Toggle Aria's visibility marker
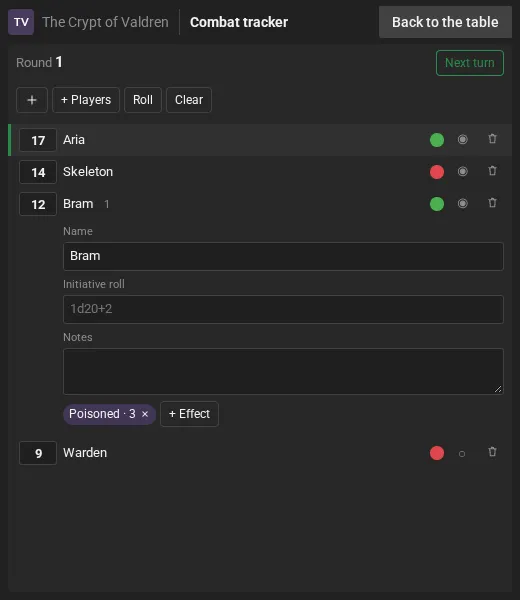The width and height of the screenshot is (520, 600). 463,139
